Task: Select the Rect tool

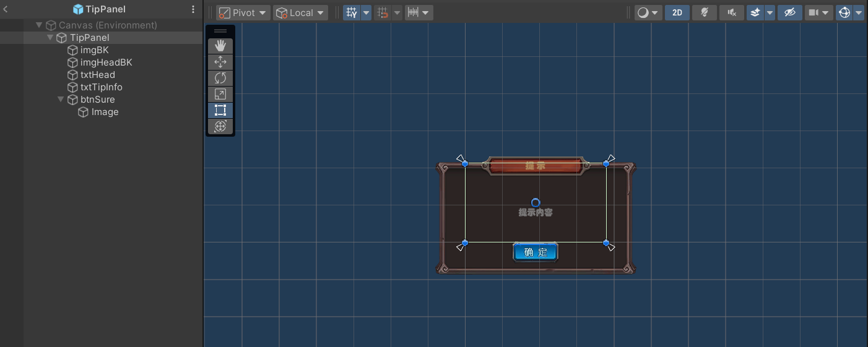Action: (x=220, y=110)
